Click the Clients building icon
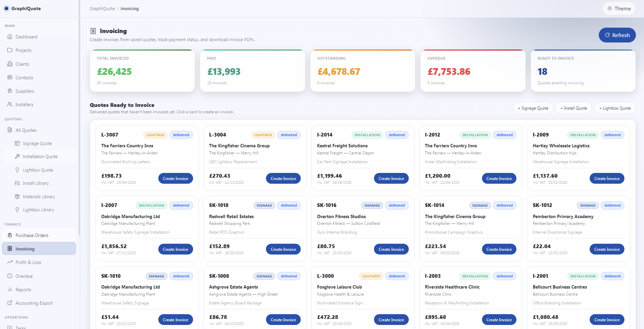 (x=10, y=64)
